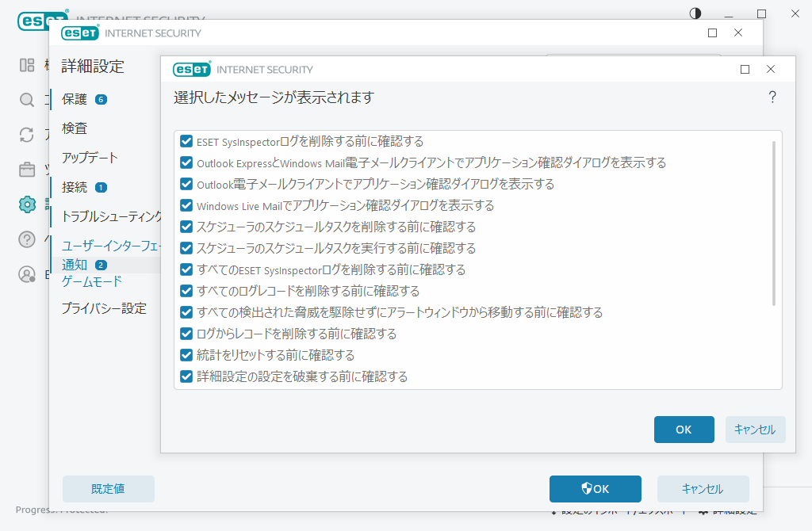
Task: Uncheck ログからレコードを削除する前に確認する
Action: (x=186, y=334)
